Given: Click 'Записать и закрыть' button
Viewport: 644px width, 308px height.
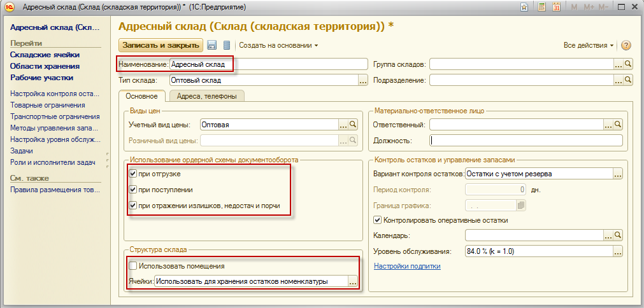Looking at the screenshot, I should 160,45.
